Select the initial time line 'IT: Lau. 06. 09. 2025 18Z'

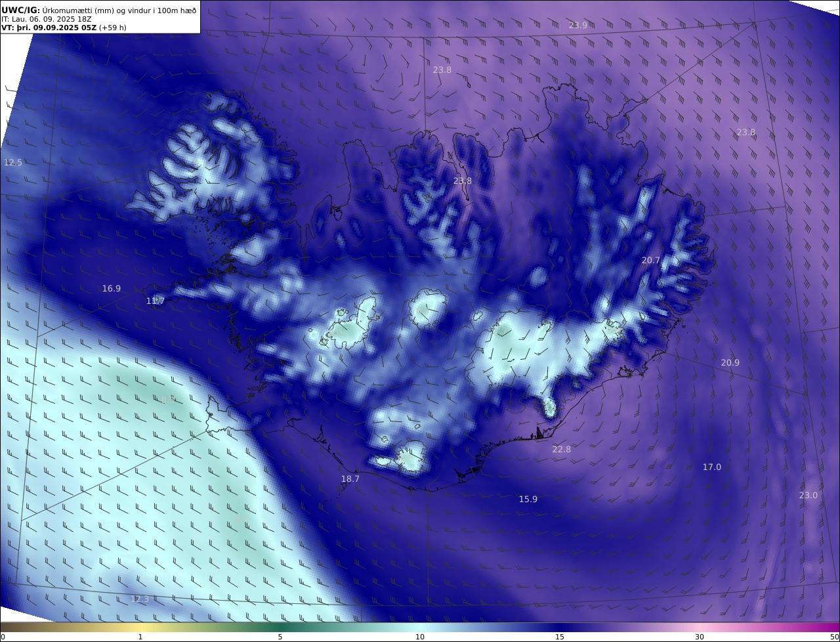[x=47, y=18]
